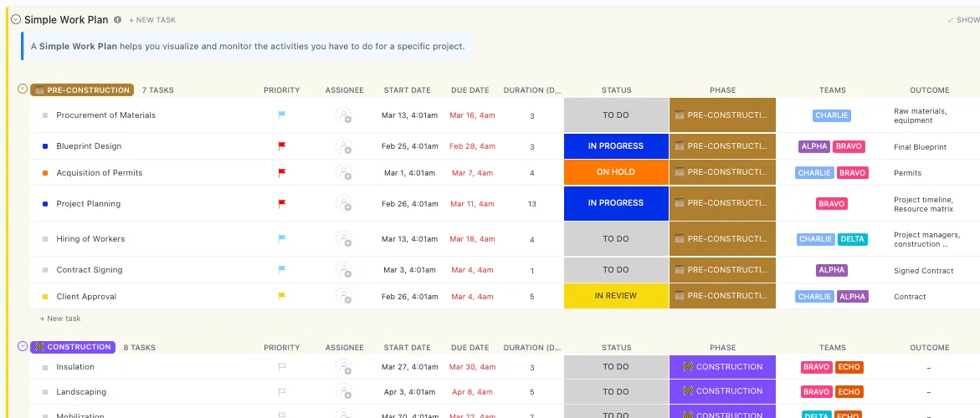Click red priority flag for Blueprint Design
Viewport: 980px width, 418px height.
click(x=282, y=146)
